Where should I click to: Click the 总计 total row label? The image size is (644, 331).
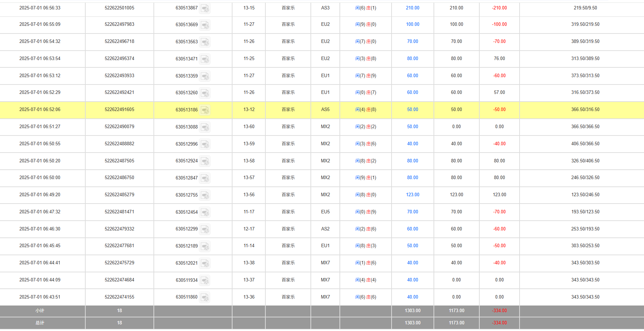coord(40,323)
